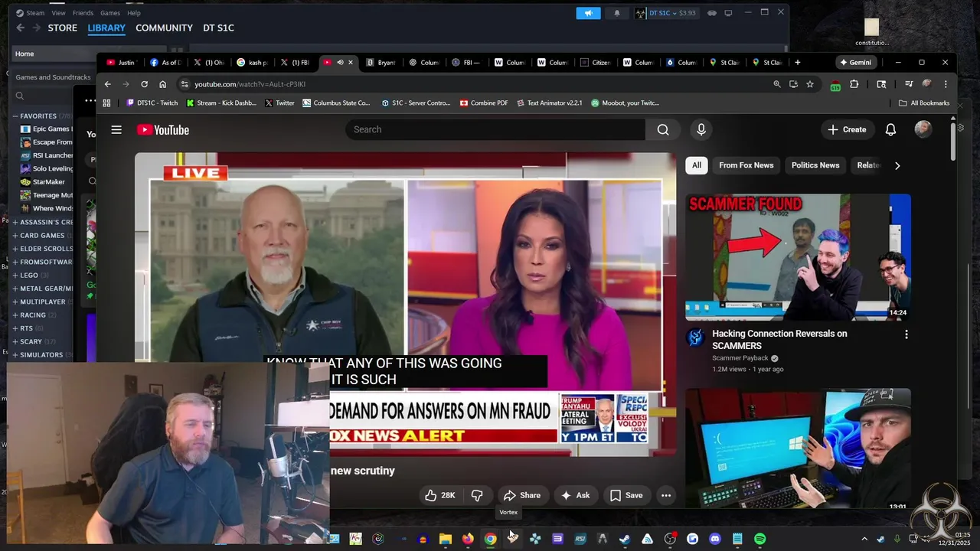Go back in Chrome browser
The height and width of the screenshot is (551, 980).
pos(108,84)
